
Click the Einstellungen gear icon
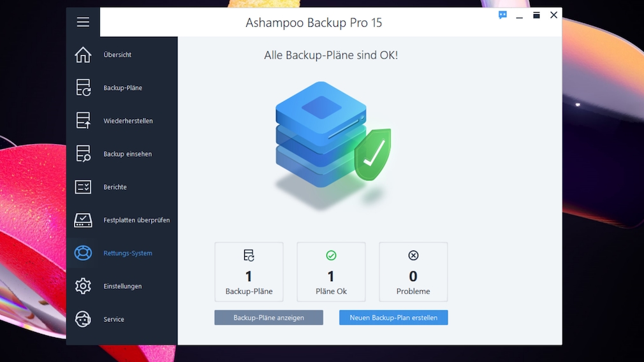pos(83,286)
